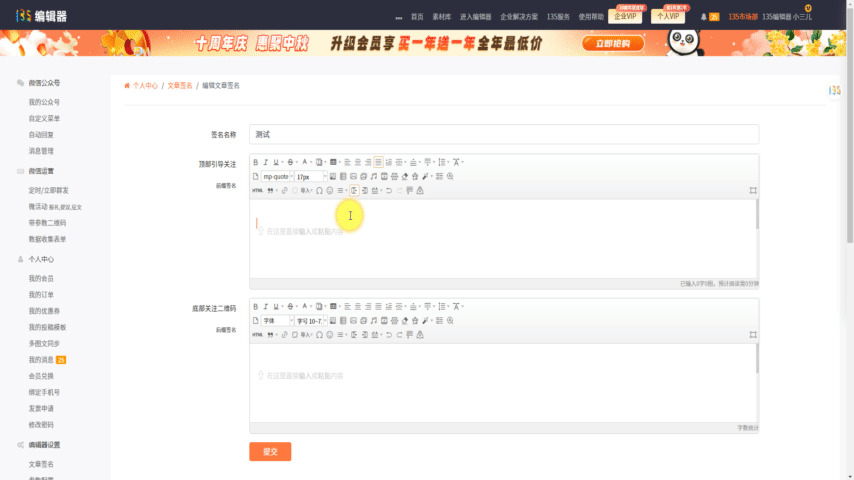The width and height of the screenshot is (854, 480).
Task: Toggle strikethrough in top guide editor
Action: tap(290, 162)
